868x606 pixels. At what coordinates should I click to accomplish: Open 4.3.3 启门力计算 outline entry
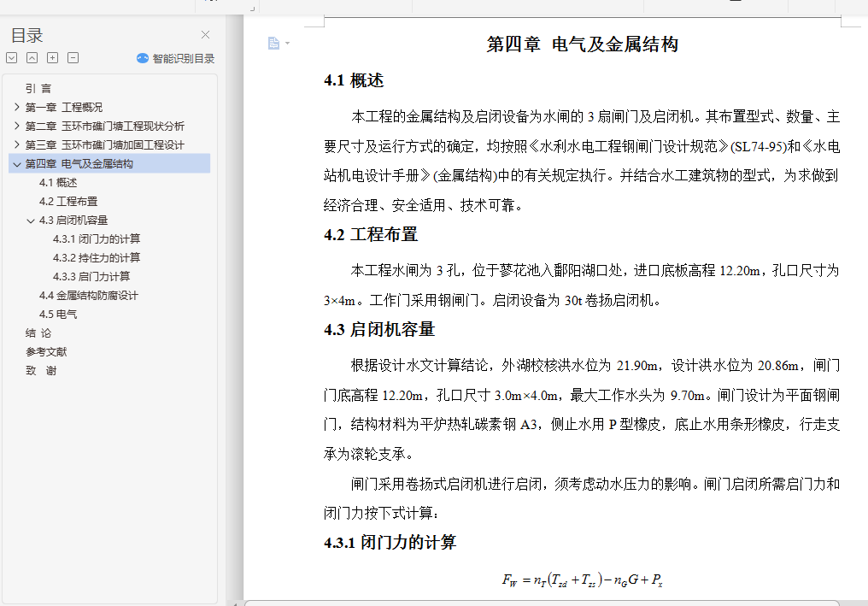point(91,276)
